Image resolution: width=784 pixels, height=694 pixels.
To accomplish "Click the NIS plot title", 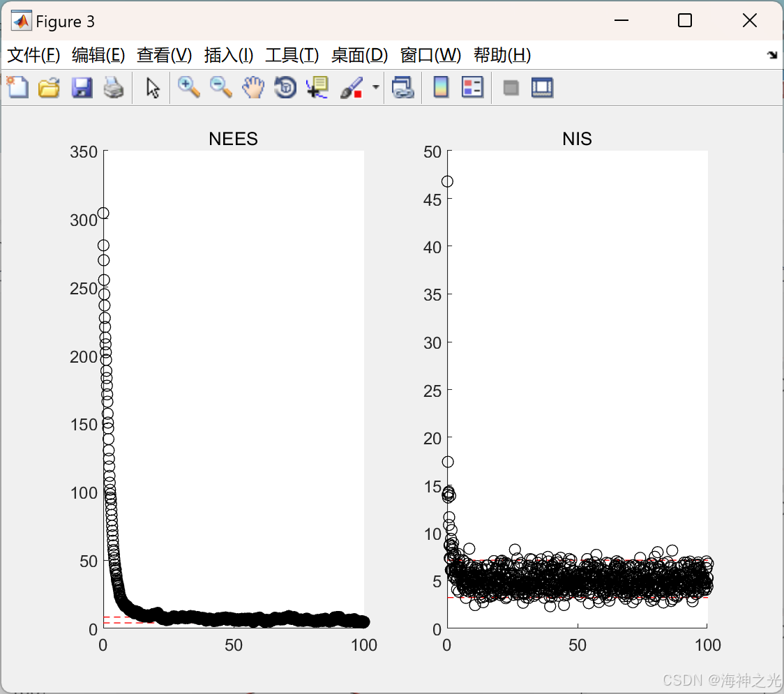I will tap(577, 139).
